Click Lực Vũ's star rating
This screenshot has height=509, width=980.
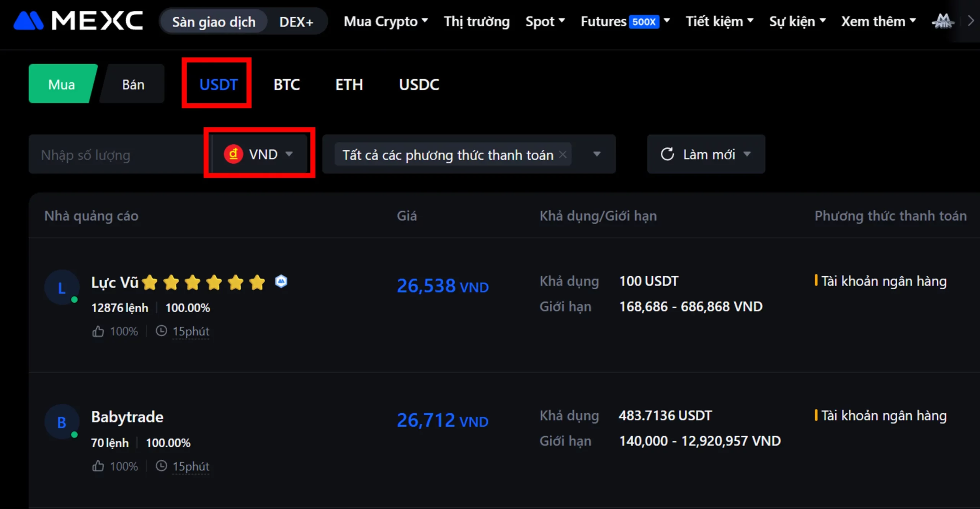(x=203, y=282)
